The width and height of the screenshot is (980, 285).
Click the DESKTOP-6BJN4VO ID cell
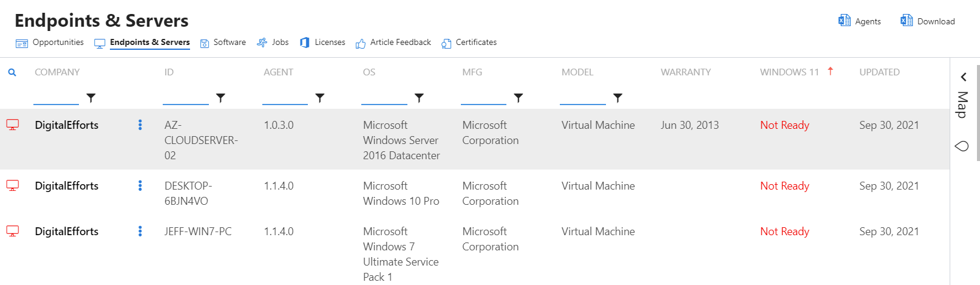tap(188, 193)
